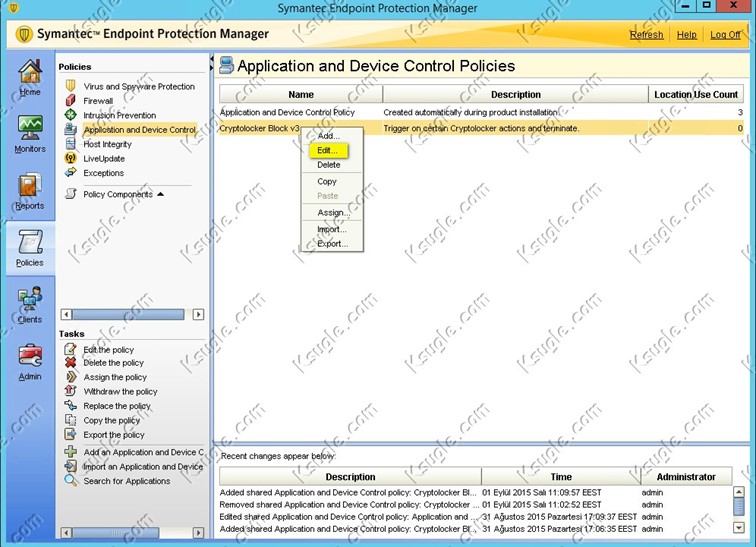This screenshot has height=547, width=756.
Task: Click the Assign the policy icon
Action: 70,377
